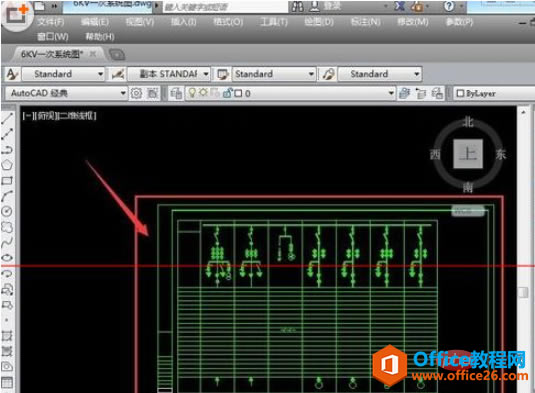Select the Circle tool
Screen dimensions: 535x393
7,212
